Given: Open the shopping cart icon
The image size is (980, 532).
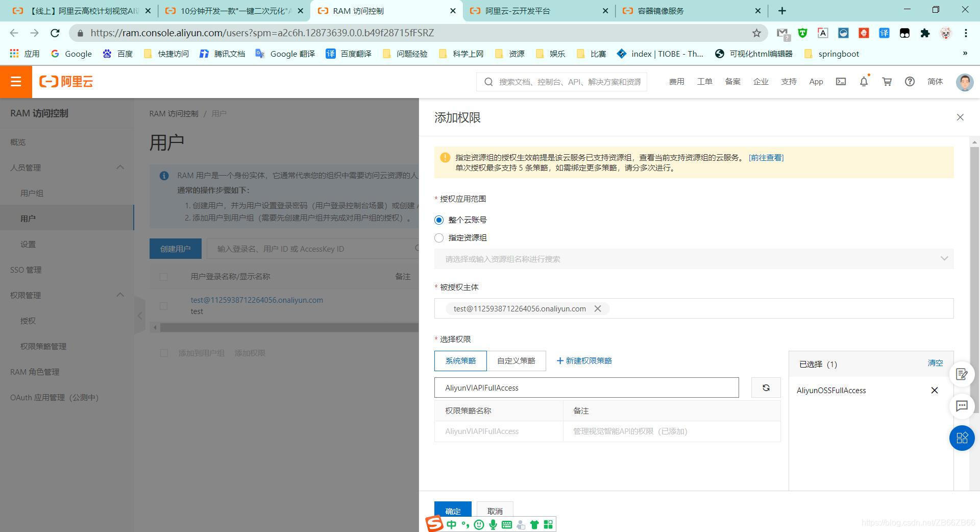Looking at the screenshot, I should (887, 82).
